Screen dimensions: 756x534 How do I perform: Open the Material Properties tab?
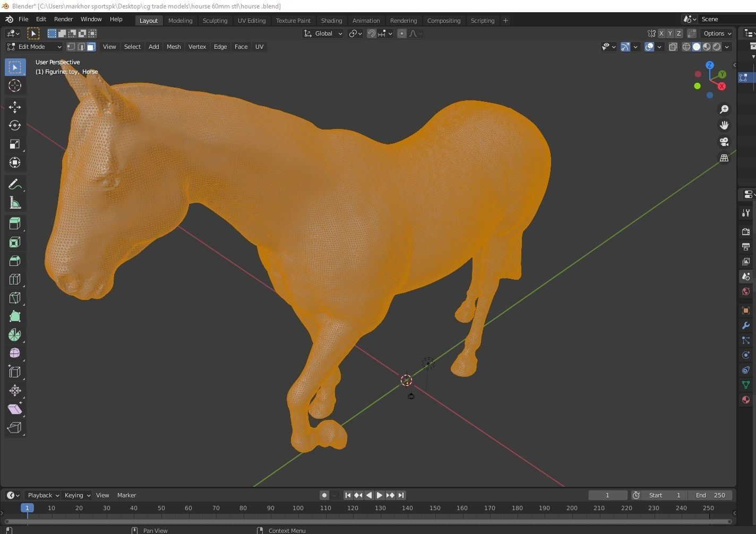point(745,400)
